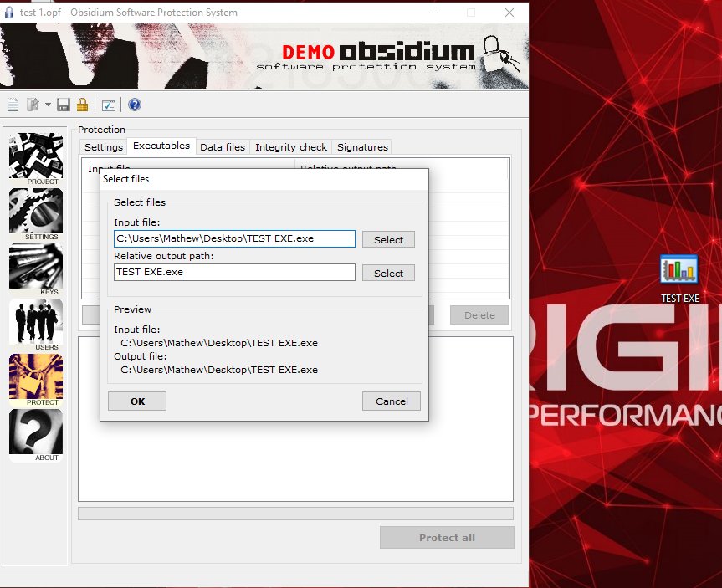Open the PROTECT sidebar section

click(x=36, y=380)
